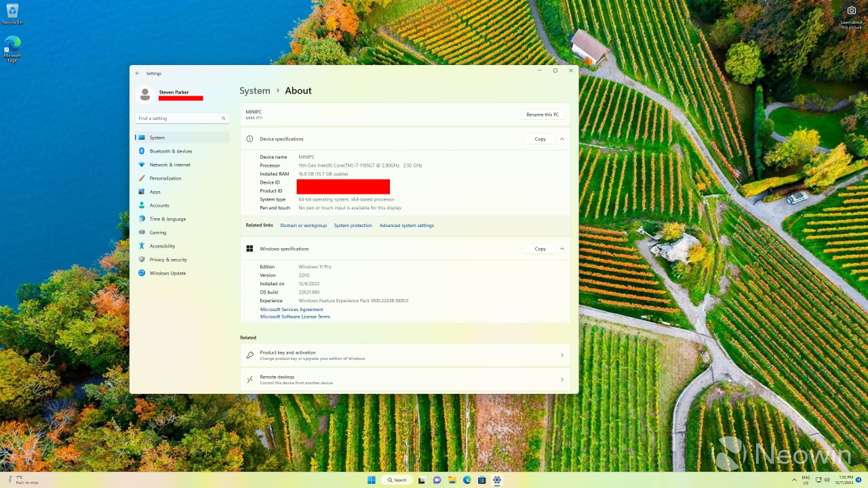Screen dimensions: 868x488
Task: Open the System protection link
Action: click(353, 226)
